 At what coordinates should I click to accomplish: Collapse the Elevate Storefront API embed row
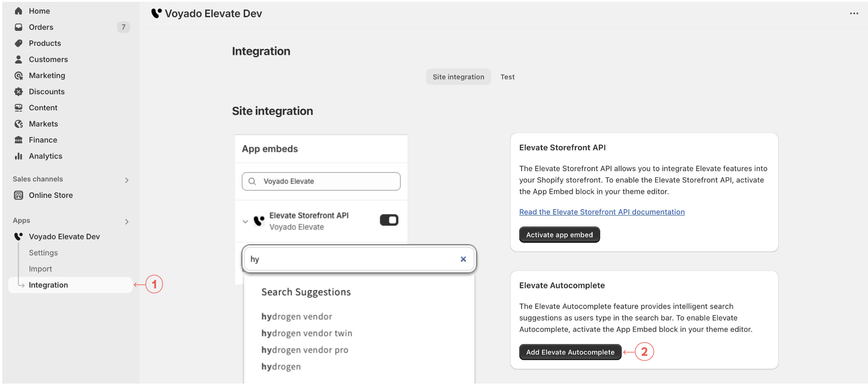(245, 222)
